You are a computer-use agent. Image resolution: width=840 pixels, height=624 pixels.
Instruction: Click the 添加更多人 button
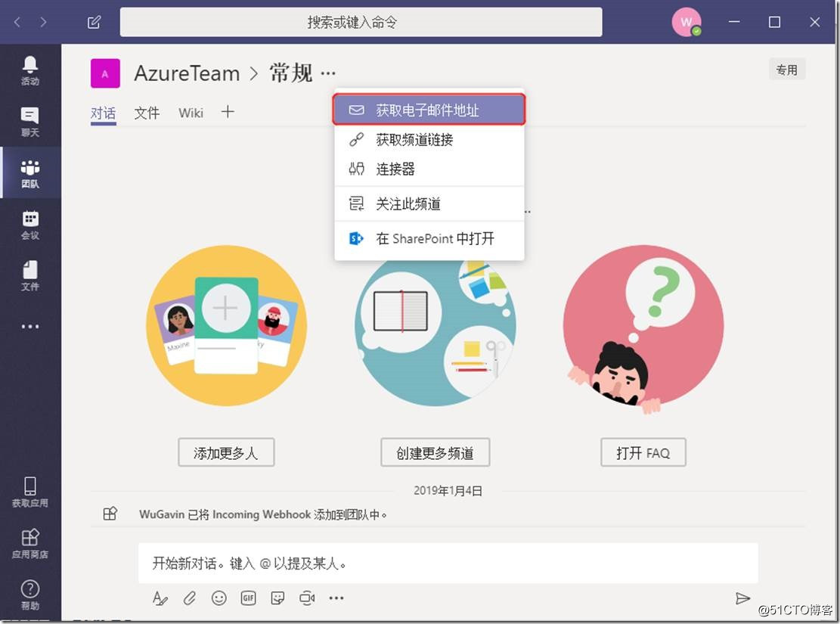tap(226, 452)
